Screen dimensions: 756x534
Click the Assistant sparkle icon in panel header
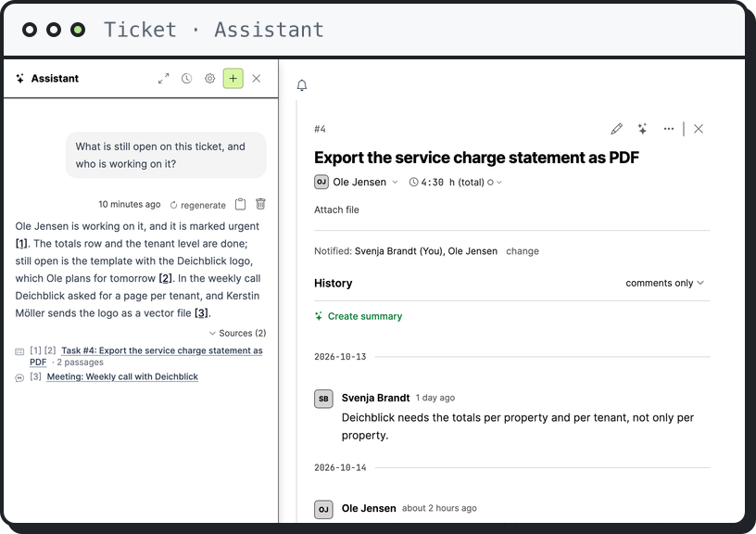[x=19, y=79]
